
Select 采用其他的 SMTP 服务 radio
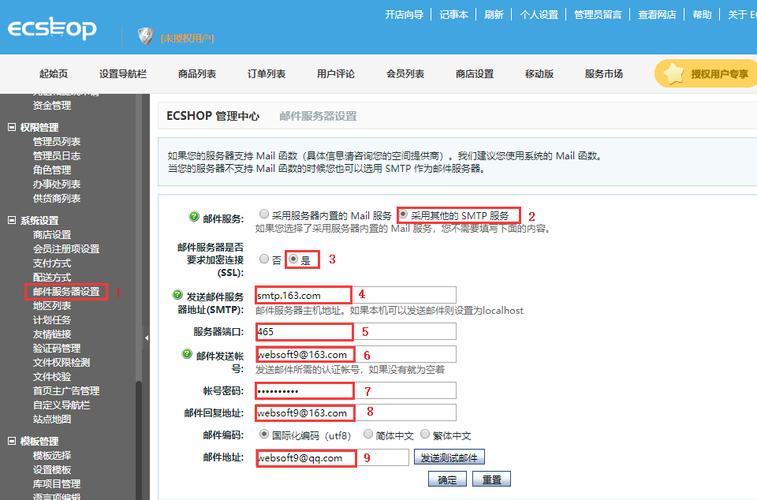[403, 214]
